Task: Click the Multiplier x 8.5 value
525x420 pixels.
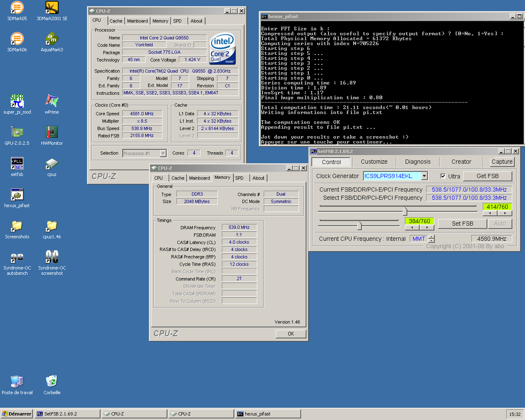Action: pyautogui.click(x=142, y=121)
